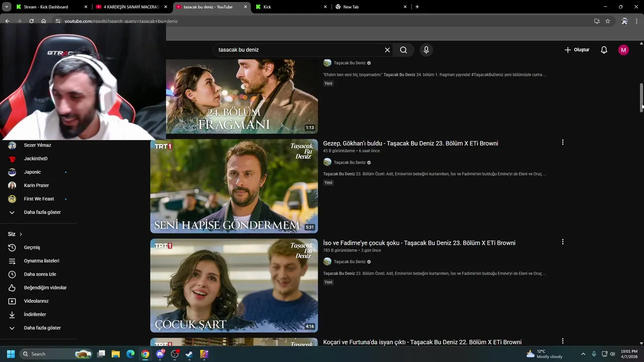Reload the current page

pos(31,21)
